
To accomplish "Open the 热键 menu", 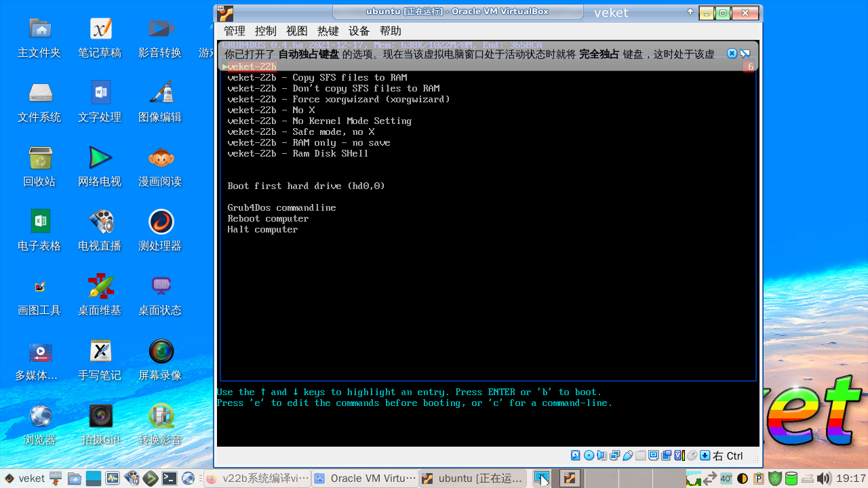I will (328, 31).
